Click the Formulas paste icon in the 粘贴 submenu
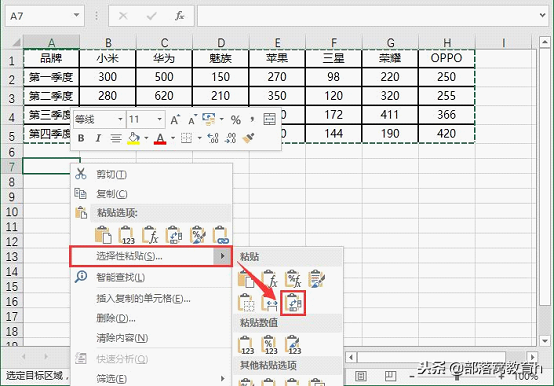The image size is (554, 386). [x=270, y=279]
